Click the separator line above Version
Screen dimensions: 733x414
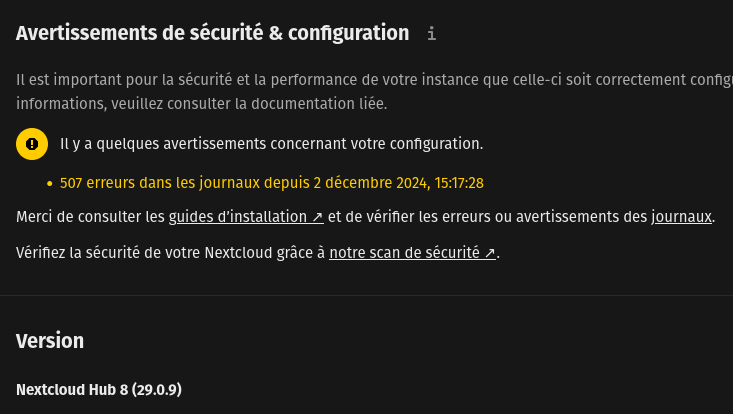tap(366, 295)
